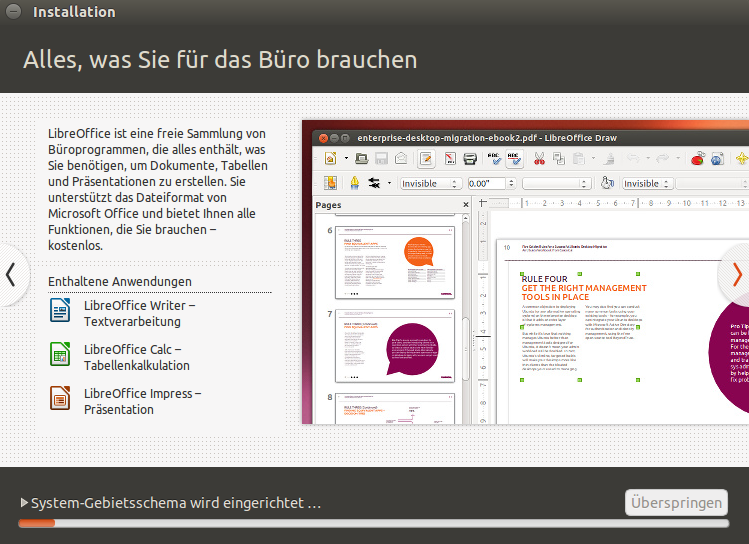Click the Line pen icon

pyautogui.click(x=354, y=183)
